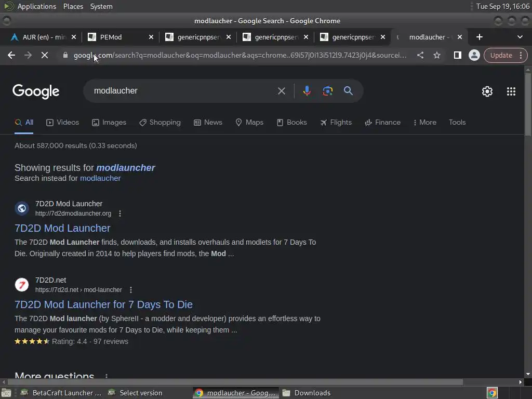532x399 pixels.
Task: Close the AUR (en) tab
Action: pos(74,37)
